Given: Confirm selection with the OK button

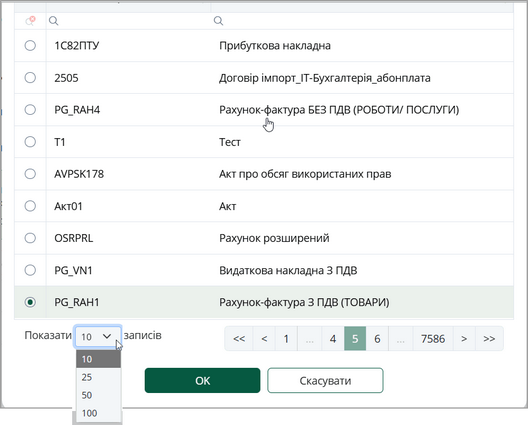Looking at the screenshot, I should pos(202,381).
